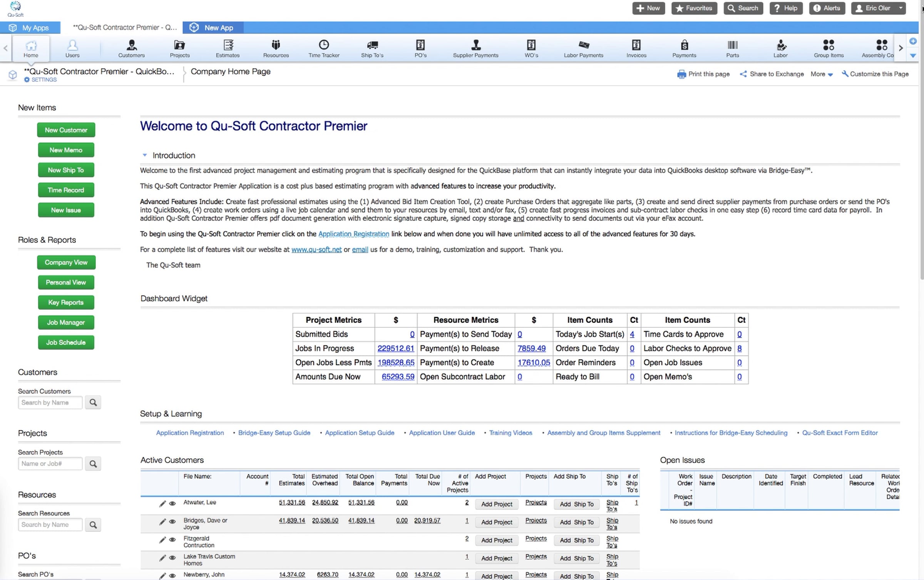The image size is (924, 580).
Task: Open the Estimates table icon
Action: pyautogui.click(x=228, y=45)
